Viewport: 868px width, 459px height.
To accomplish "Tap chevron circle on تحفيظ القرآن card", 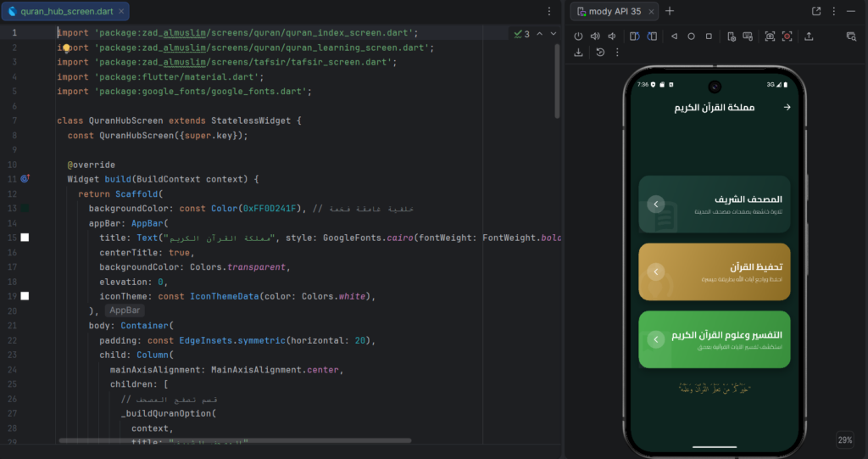I will click(656, 271).
